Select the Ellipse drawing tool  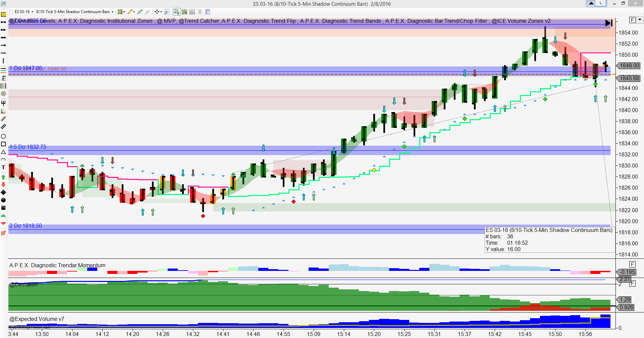click(x=3, y=136)
